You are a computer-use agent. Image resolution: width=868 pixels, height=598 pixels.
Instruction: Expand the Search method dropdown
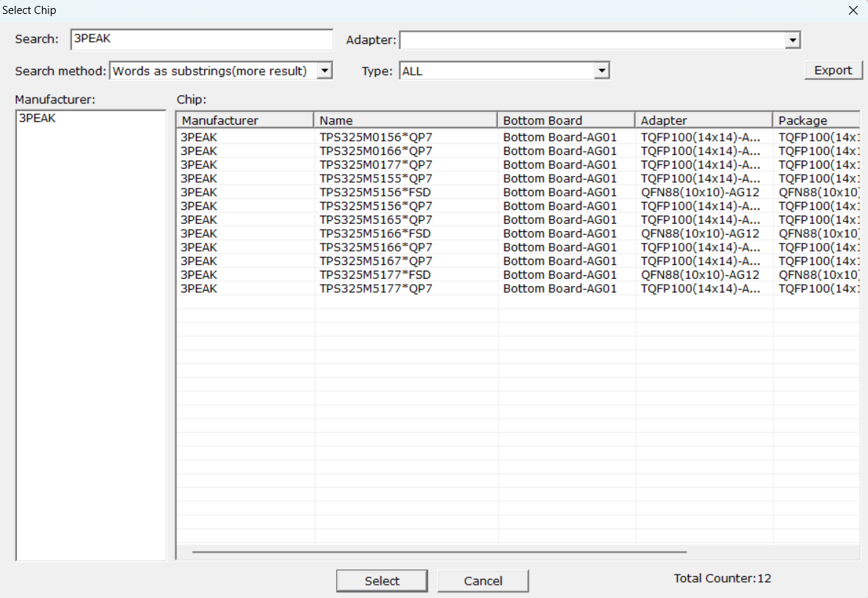325,71
